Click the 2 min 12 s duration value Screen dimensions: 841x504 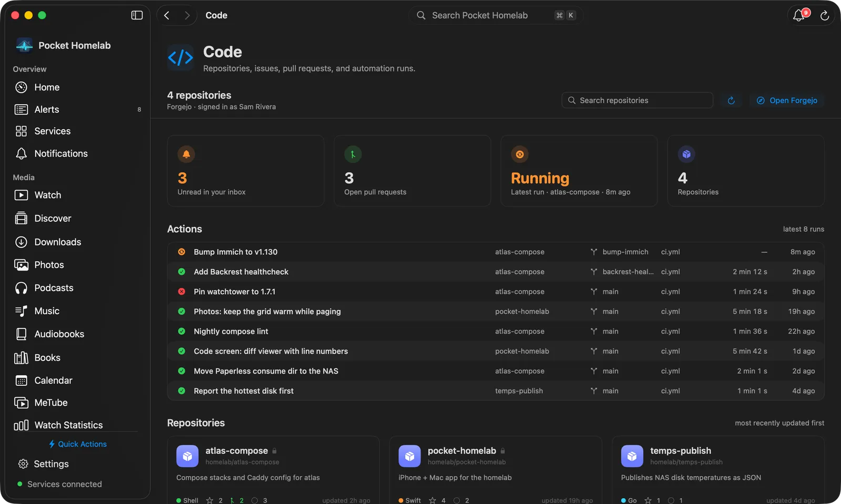pos(750,272)
